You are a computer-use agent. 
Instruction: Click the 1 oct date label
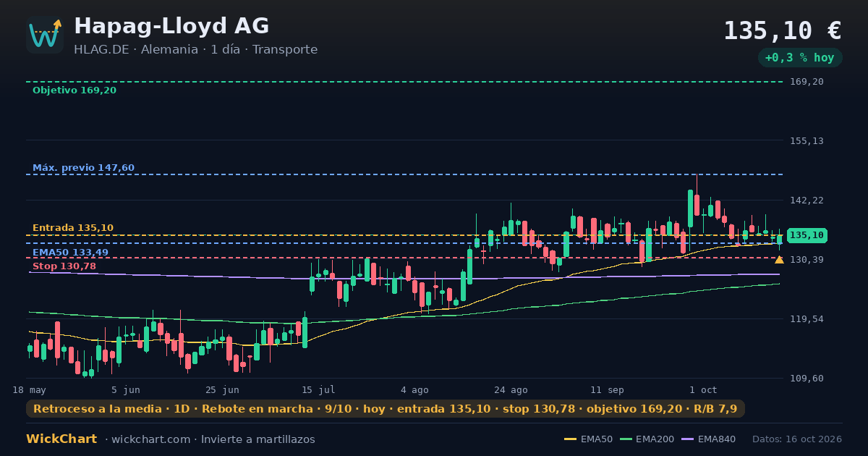tap(703, 390)
